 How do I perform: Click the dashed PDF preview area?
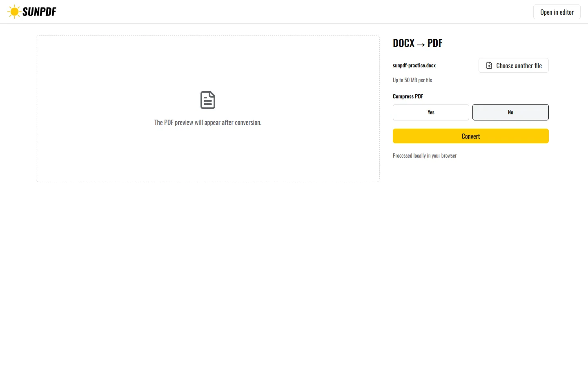[x=208, y=109]
